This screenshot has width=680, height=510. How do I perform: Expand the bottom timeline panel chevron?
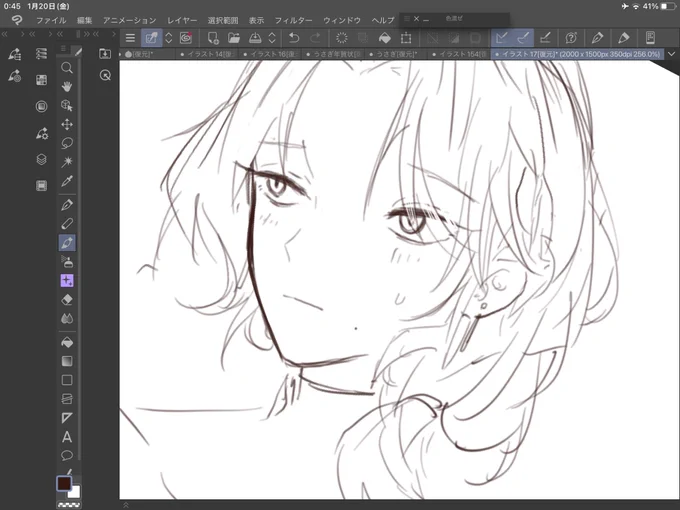tap(126, 505)
